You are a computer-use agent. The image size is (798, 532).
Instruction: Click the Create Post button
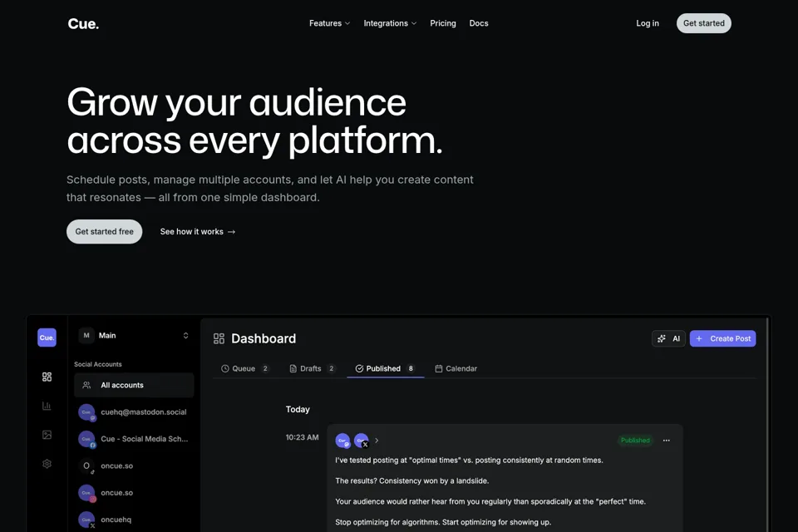[x=722, y=338]
